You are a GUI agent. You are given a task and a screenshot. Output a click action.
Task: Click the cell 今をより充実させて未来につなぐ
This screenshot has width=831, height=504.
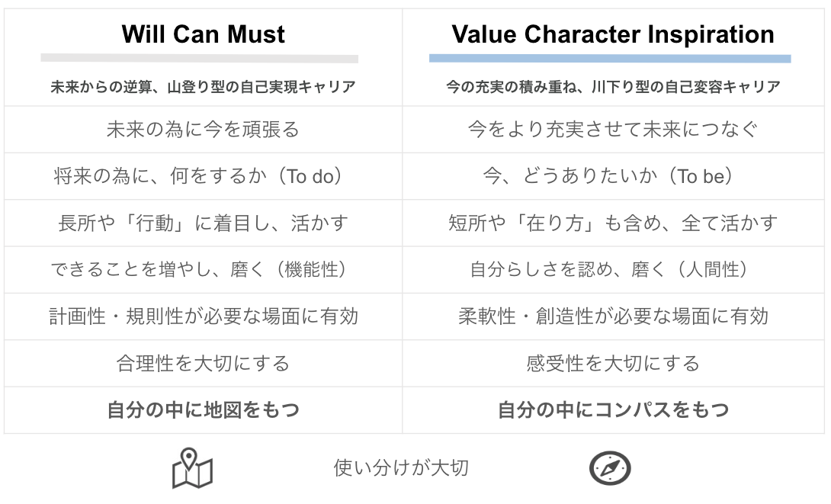[613, 130]
